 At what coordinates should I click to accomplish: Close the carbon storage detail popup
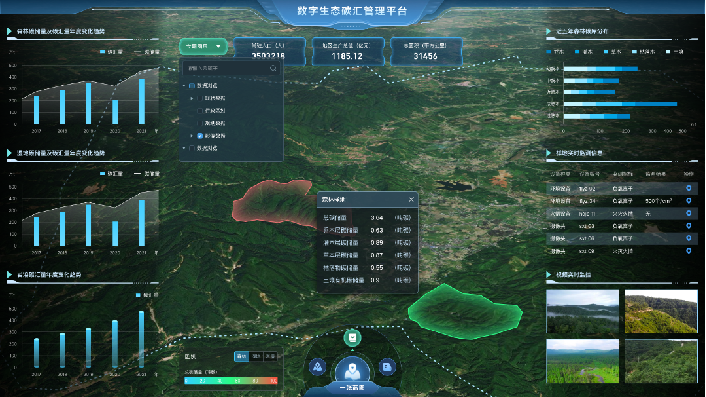click(411, 199)
